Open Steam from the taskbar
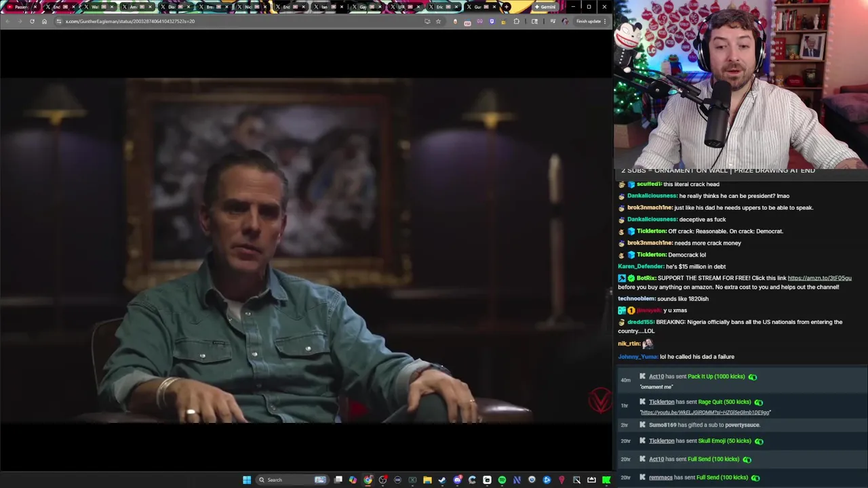This screenshot has height=488, width=868. 442,480
